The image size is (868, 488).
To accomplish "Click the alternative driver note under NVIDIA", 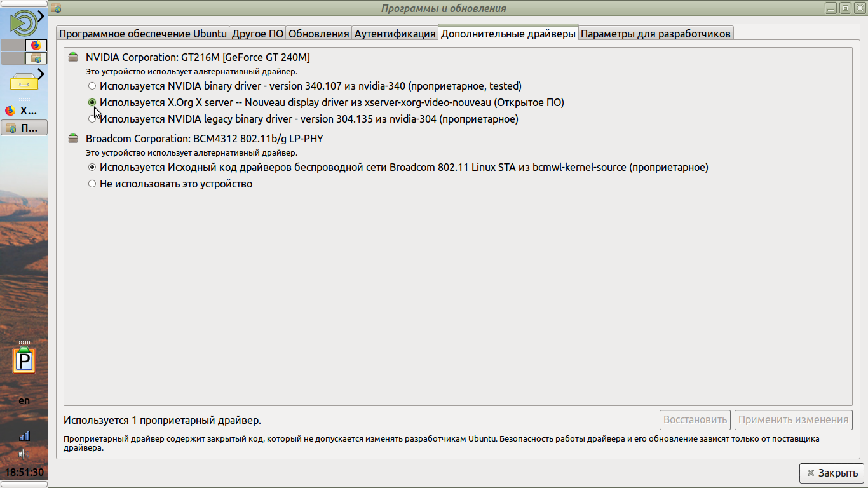I will coord(191,72).
